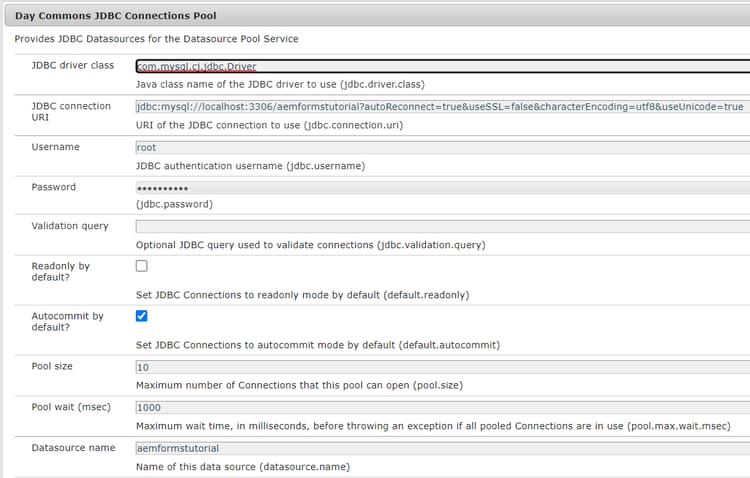Click the JDBC driver class label
750x478 pixels.
click(74, 66)
